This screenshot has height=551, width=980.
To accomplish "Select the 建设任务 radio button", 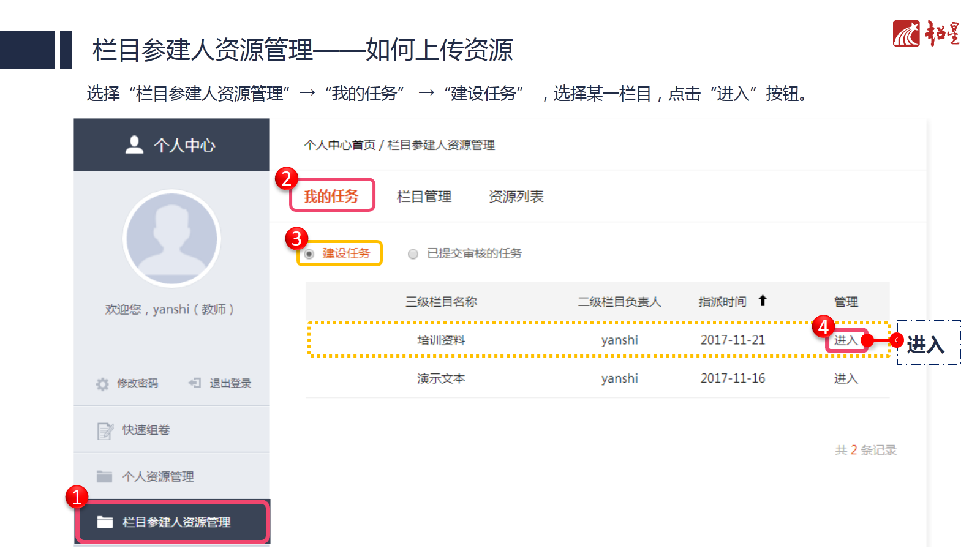I will click(x=309, y=254).
